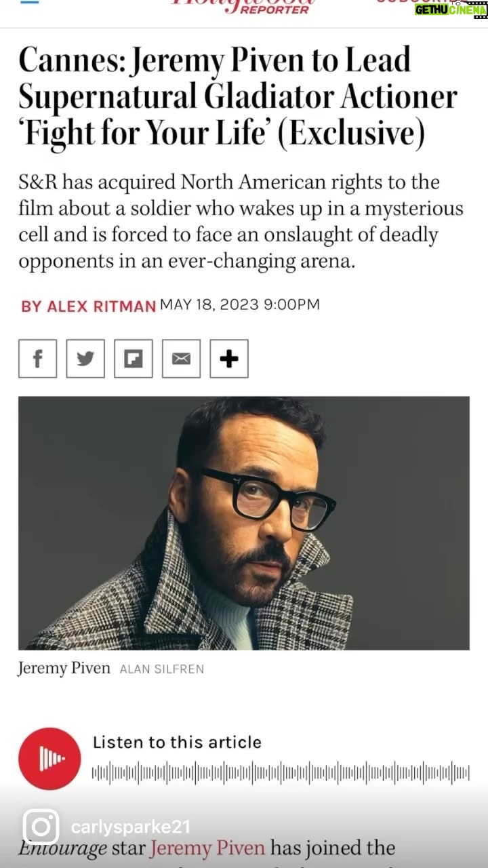Open author Alex Ritman's page
This screenshot has height=868, width=488.
pyautogui.click(x=88, y=306)
